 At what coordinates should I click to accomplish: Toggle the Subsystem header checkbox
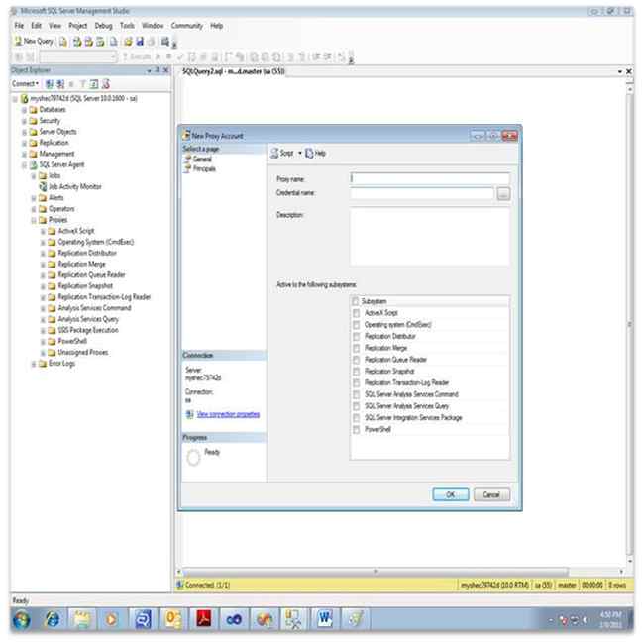coord(356,301)
